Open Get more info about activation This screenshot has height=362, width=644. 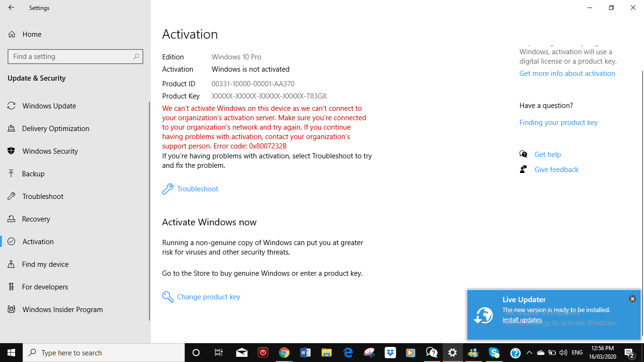coord(567,74)
